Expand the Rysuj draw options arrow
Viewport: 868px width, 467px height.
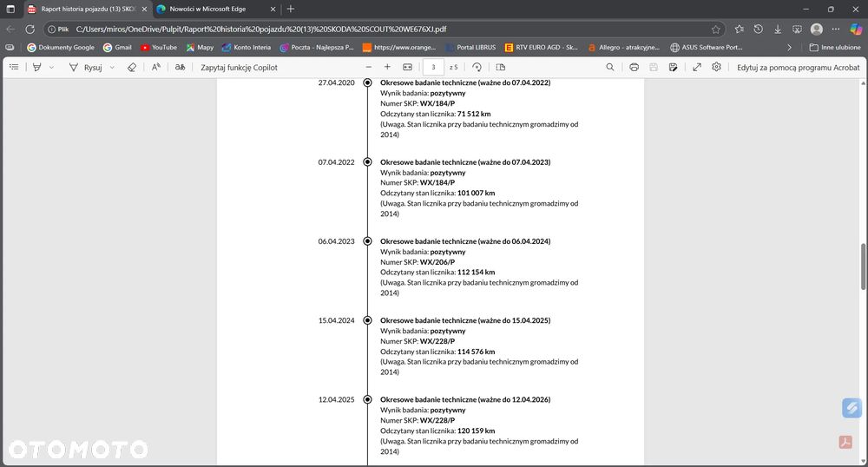coord(112,67)
